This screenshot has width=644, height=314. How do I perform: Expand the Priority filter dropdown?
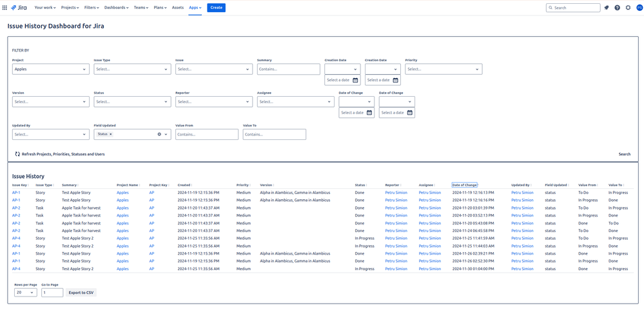tap(444, 69)
